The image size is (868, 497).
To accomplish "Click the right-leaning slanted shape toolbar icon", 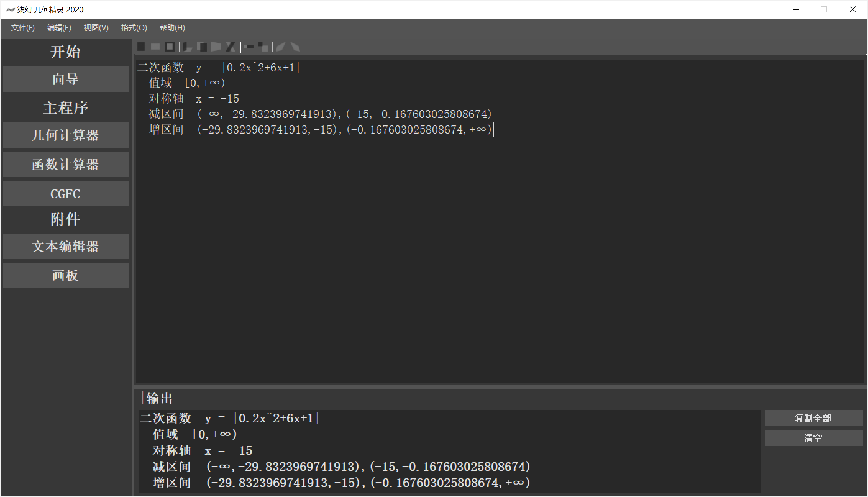I will point(295,47).
